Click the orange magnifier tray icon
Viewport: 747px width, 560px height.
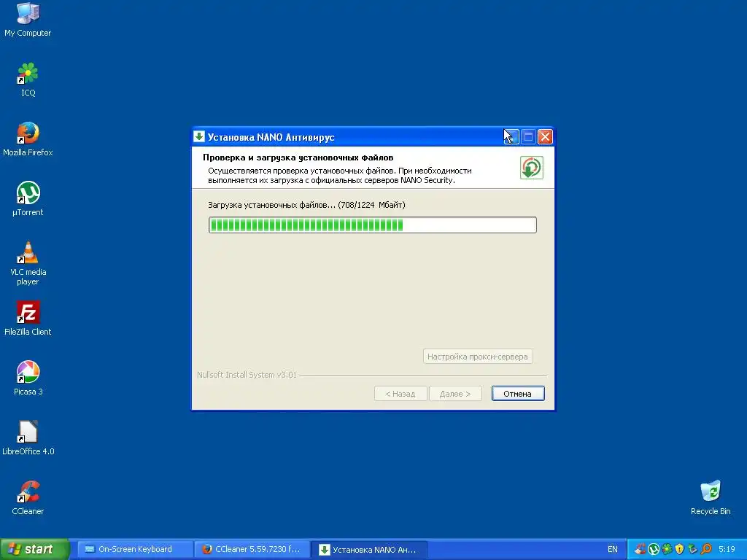pyautogui.click(x=706, y=549)
